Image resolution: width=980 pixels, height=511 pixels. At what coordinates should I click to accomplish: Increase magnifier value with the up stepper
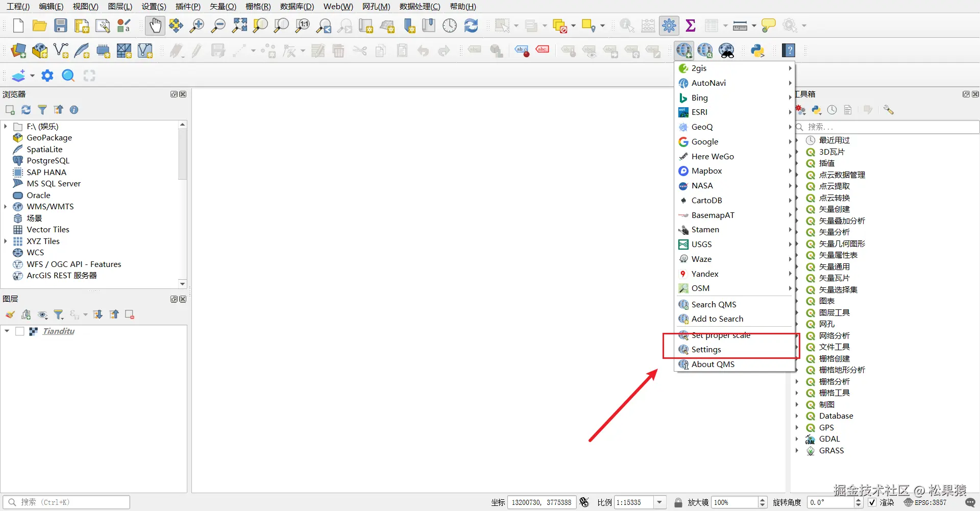coord(763,500)
